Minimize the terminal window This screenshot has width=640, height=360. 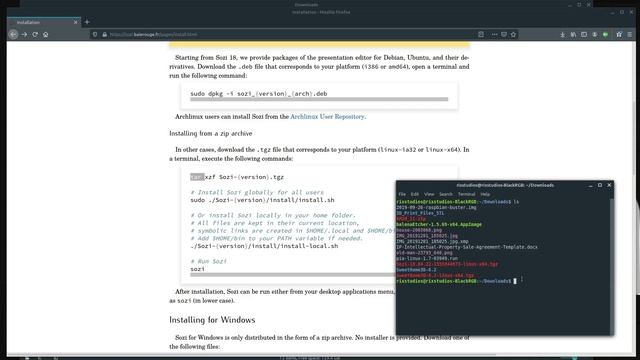(x=590, y=185)
